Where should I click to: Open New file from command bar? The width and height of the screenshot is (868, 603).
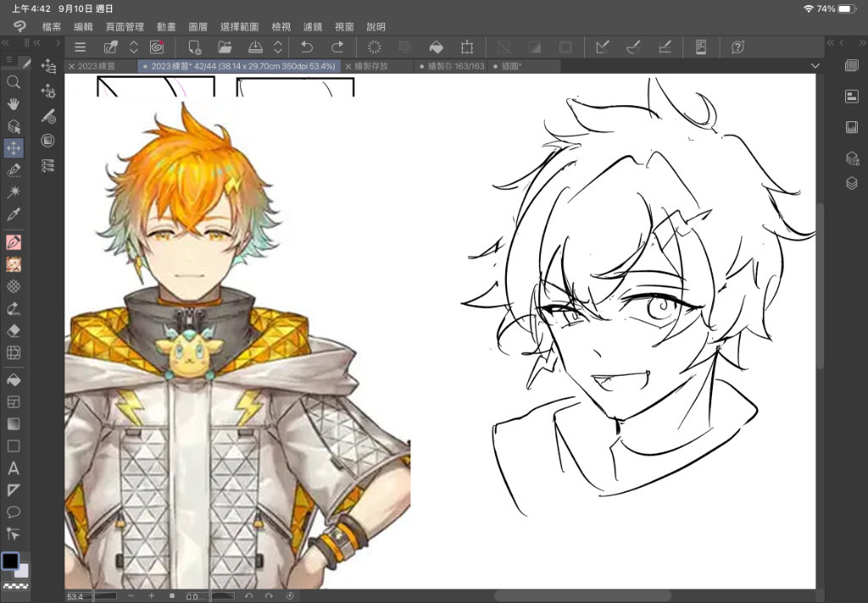[194, 47]
